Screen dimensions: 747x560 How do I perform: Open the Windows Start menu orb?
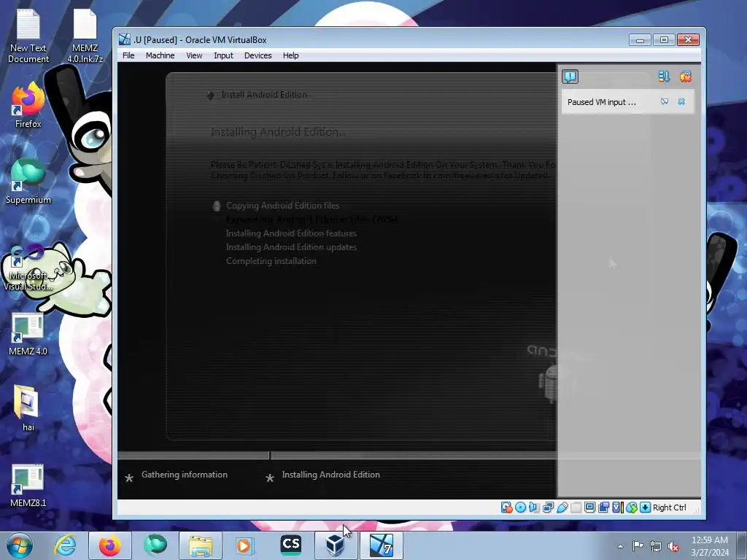tap(20, 545)
